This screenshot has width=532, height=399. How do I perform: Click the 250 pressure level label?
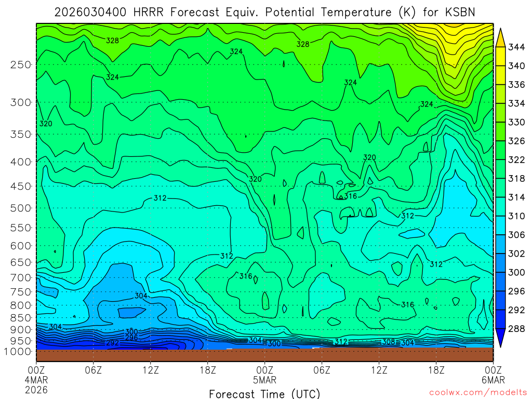click(21, 64)
